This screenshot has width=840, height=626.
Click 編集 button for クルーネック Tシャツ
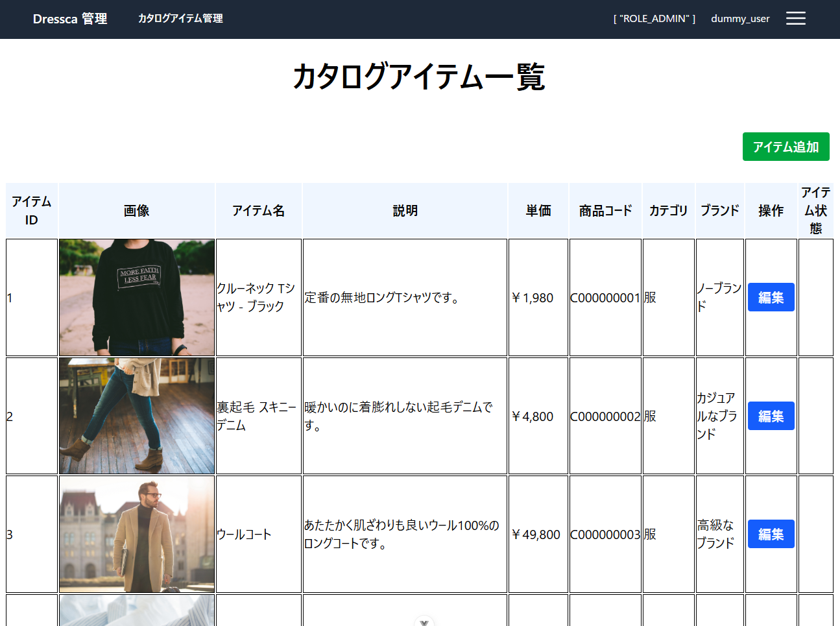[x=771, y=297]
